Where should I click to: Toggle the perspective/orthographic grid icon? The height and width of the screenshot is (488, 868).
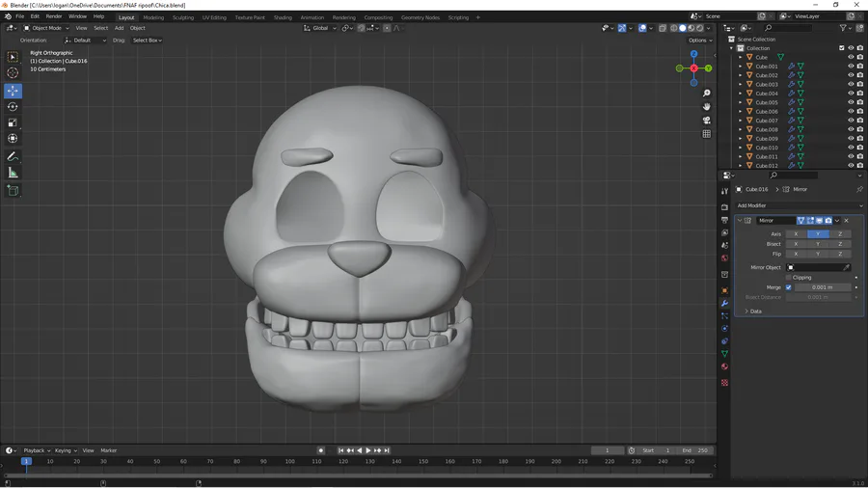[x=707, y=134]
